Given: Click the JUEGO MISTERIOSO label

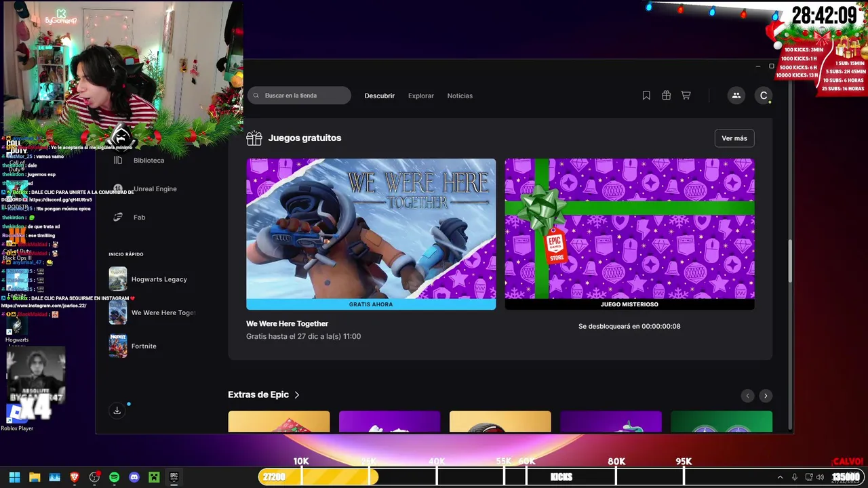Looking at the screenshot, I should point(629,304).
